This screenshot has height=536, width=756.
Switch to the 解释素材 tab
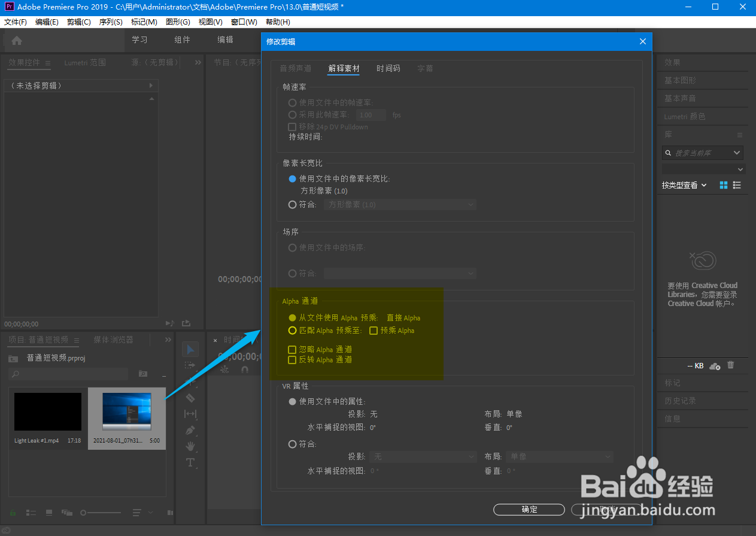pyautogui.click(x=344, y=68)
